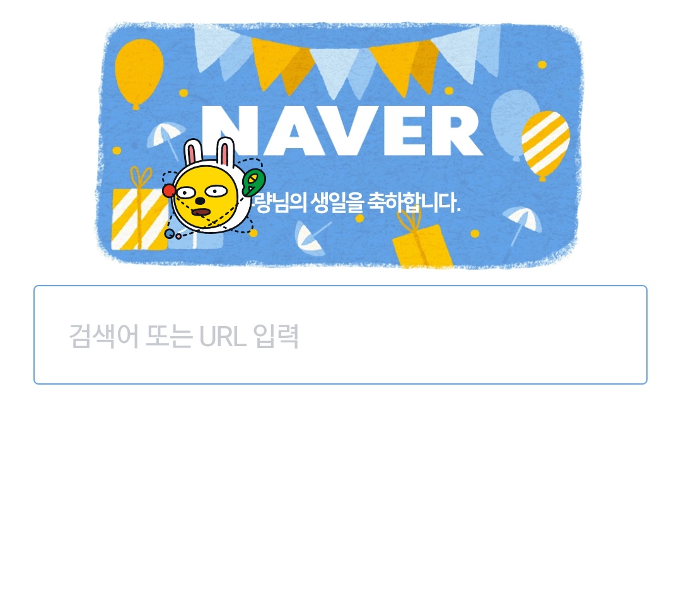
Task: Open the blue birthday celebration banner background
Action: tap(340, 145)
